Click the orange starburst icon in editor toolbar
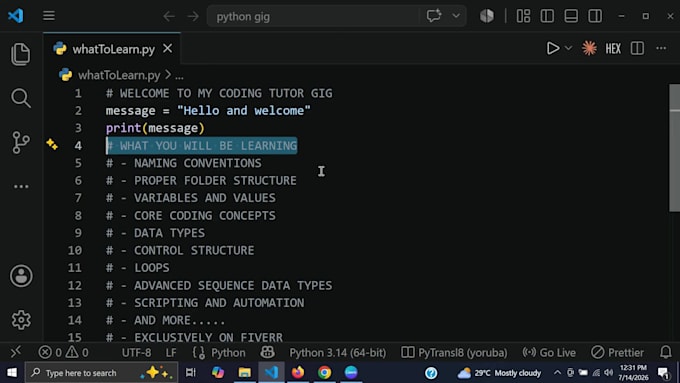 pyautogui.click(x=589, y=48)
